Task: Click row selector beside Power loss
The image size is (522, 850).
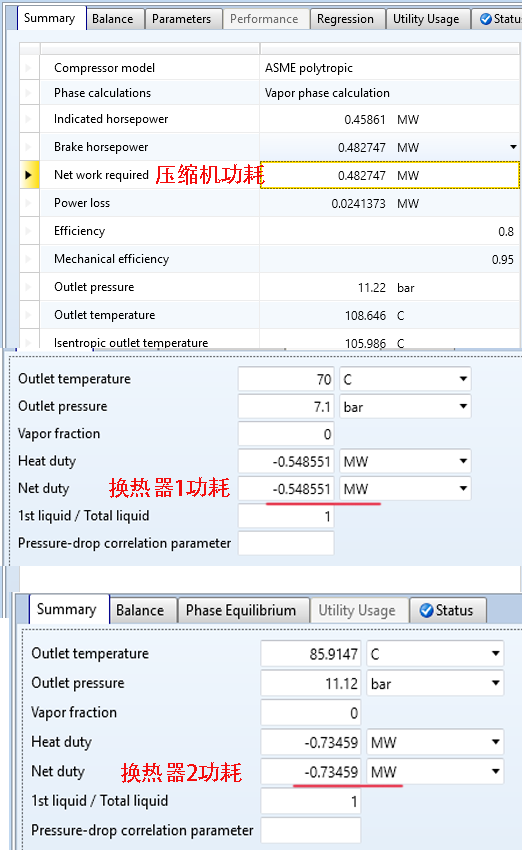Action: [x=29, y=203]
